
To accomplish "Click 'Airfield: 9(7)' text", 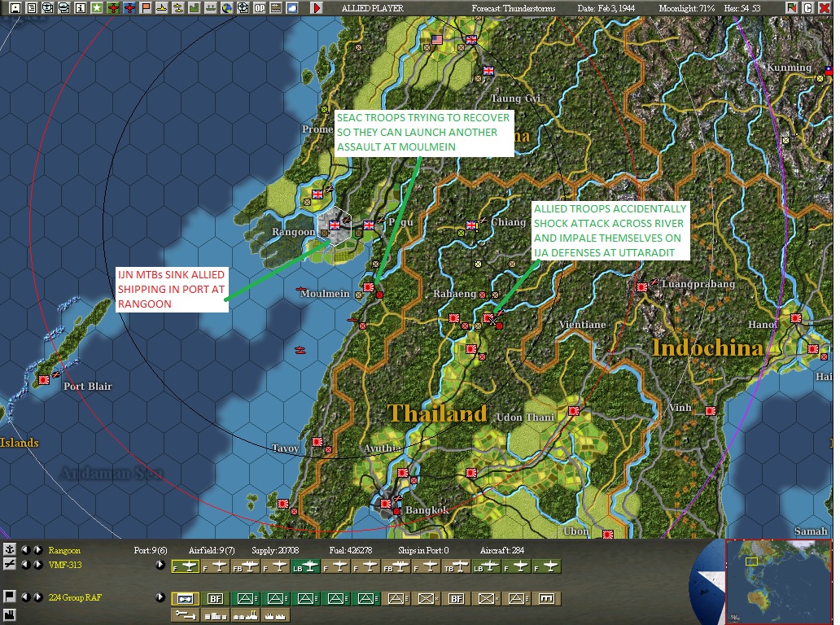I will point(212,551).
